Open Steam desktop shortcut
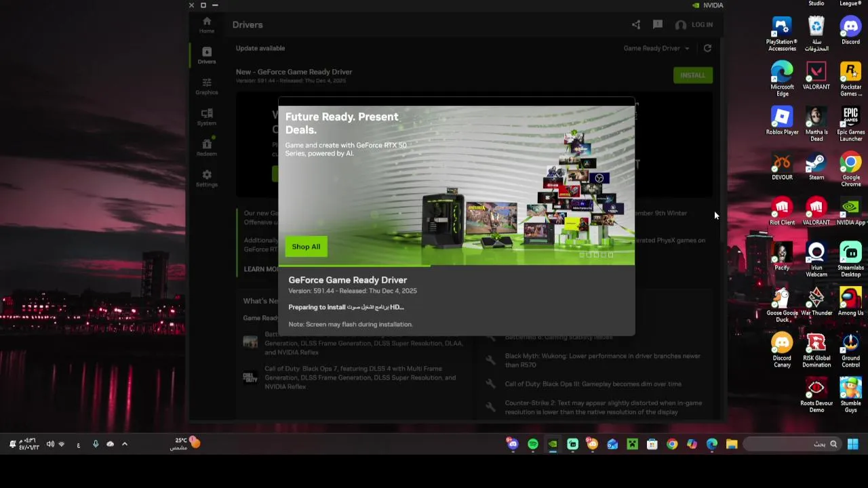The height and width of the screenshot is (488, 868). click(816, 167)
